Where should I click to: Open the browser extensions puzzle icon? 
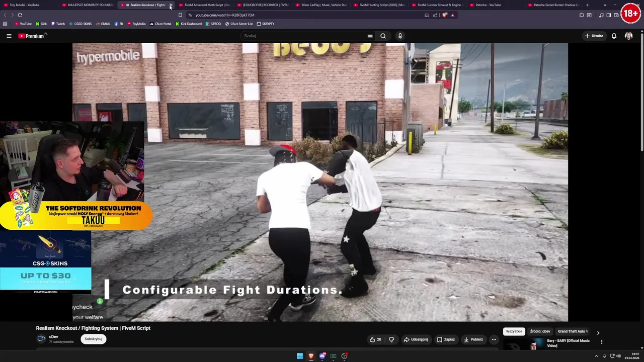click(x=582, y=15)
